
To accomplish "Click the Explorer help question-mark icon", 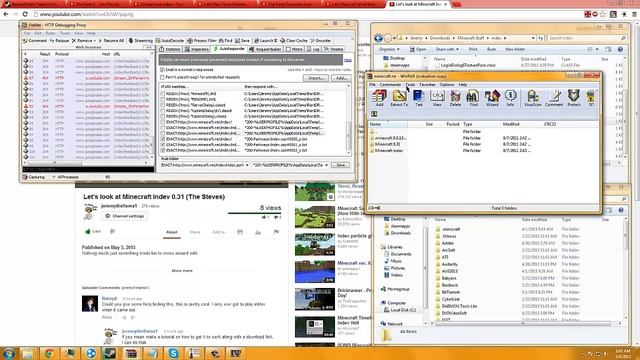I will [620, 49].
